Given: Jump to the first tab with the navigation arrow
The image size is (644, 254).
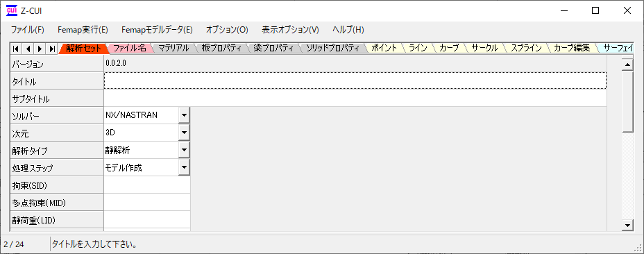Looking at the screenshot, I should click(x=15, y=49).
